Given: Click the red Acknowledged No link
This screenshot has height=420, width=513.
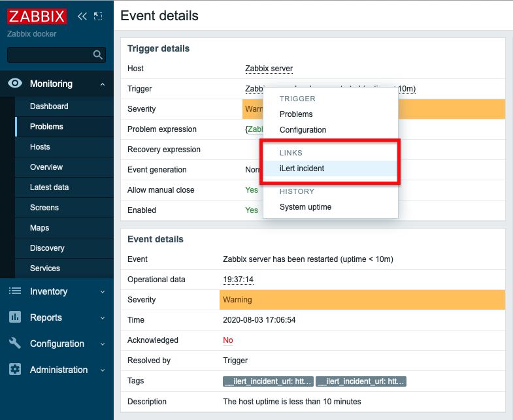Looking at the screenshot, I should pyautogui.click(x=228, y=340).
